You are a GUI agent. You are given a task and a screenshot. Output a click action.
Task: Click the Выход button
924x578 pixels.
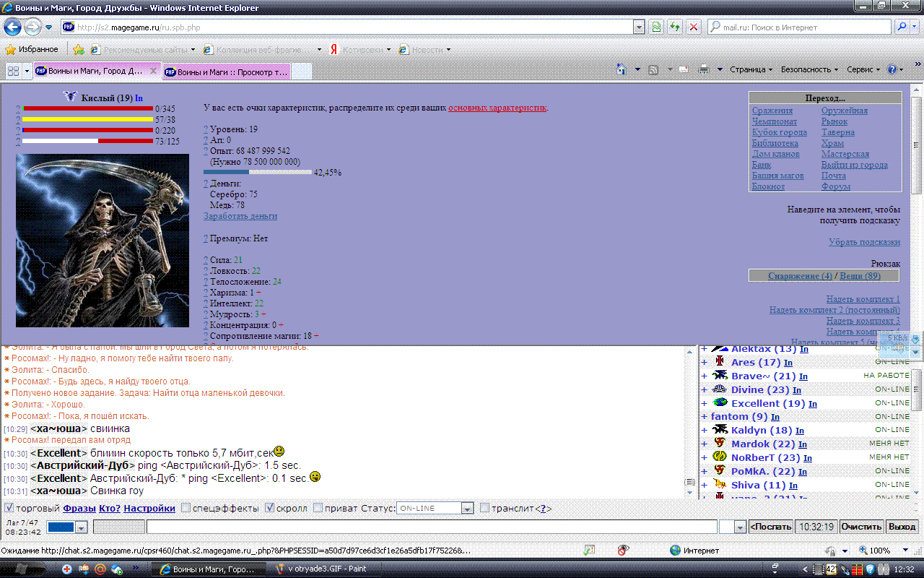coord(902,527)
